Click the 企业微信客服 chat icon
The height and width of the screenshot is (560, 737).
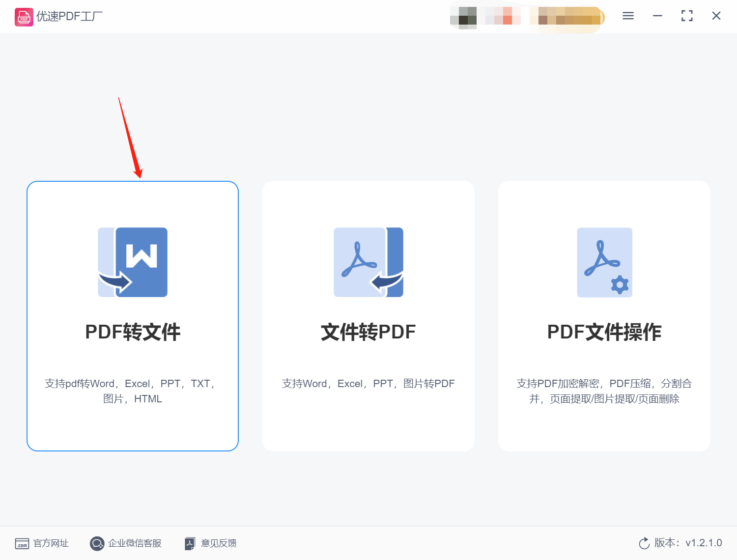[97, 543]
